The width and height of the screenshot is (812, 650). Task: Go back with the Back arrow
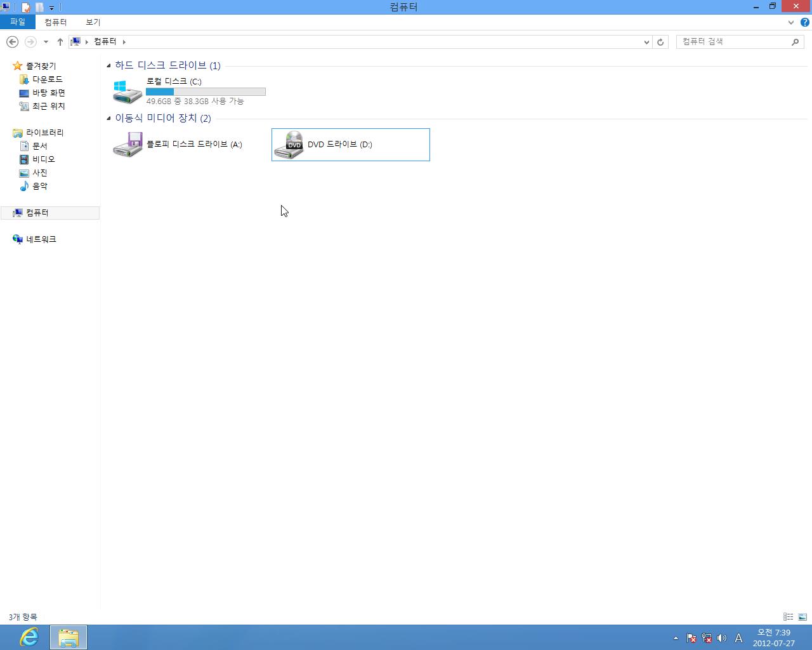[12, 41]
